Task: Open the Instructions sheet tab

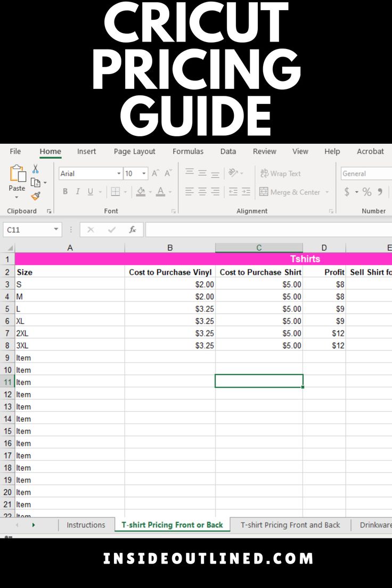Action: [86, 525]
